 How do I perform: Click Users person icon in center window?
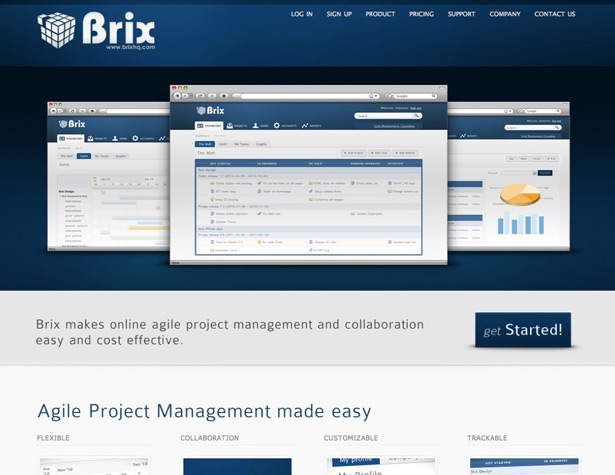[255, 126]
